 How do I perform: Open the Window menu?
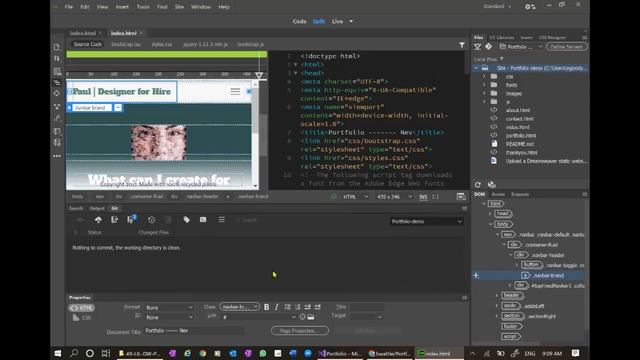[201, 7]
